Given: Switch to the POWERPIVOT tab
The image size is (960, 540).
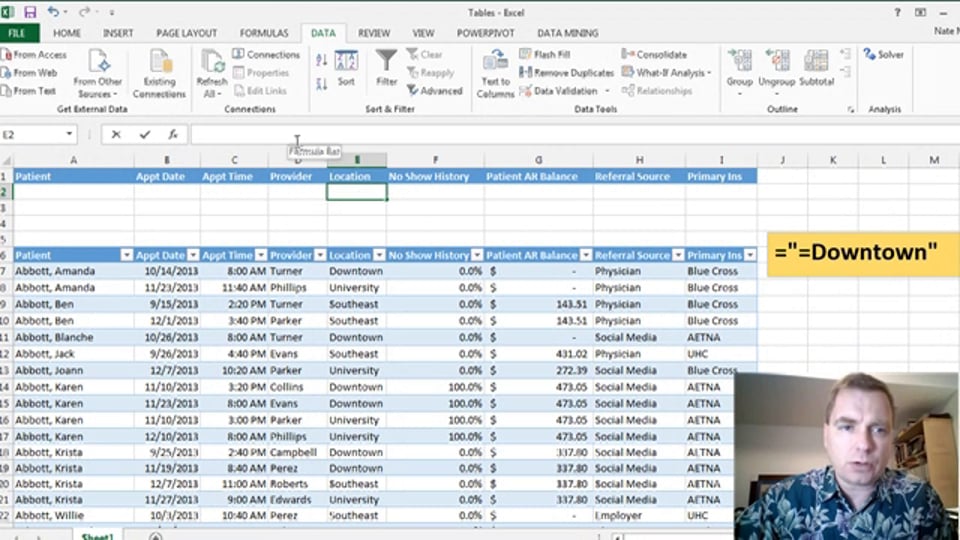Looking at the screenshot, I should coord(486,33).
